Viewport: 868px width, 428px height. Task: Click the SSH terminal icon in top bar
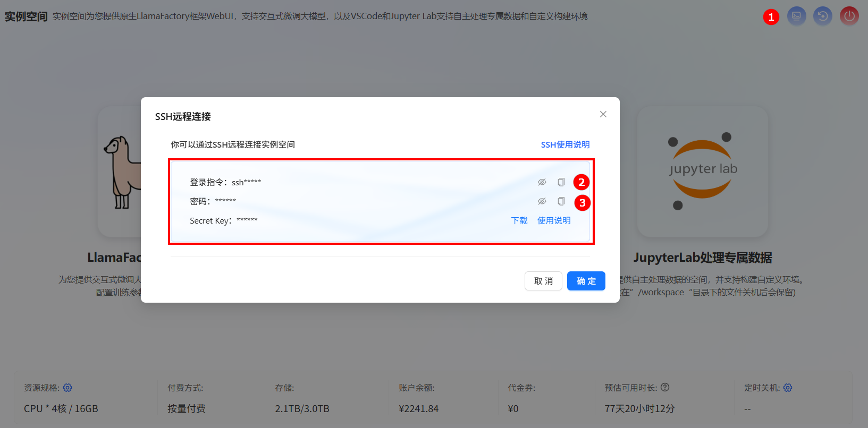(796, 16)
